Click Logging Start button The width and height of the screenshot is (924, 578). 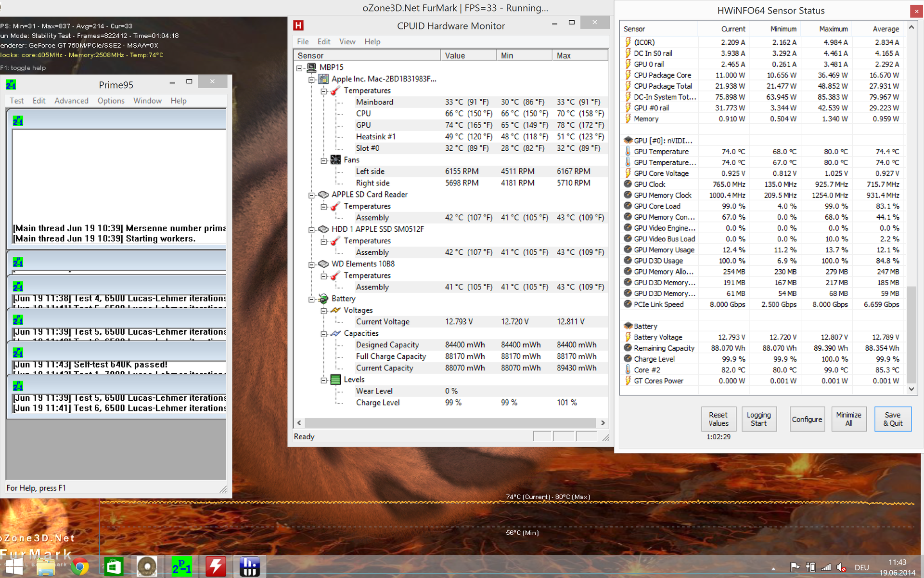tap(758, 419)
